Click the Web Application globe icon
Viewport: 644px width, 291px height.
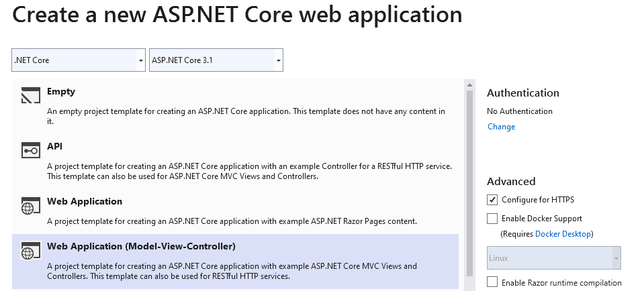click(31, 205)
